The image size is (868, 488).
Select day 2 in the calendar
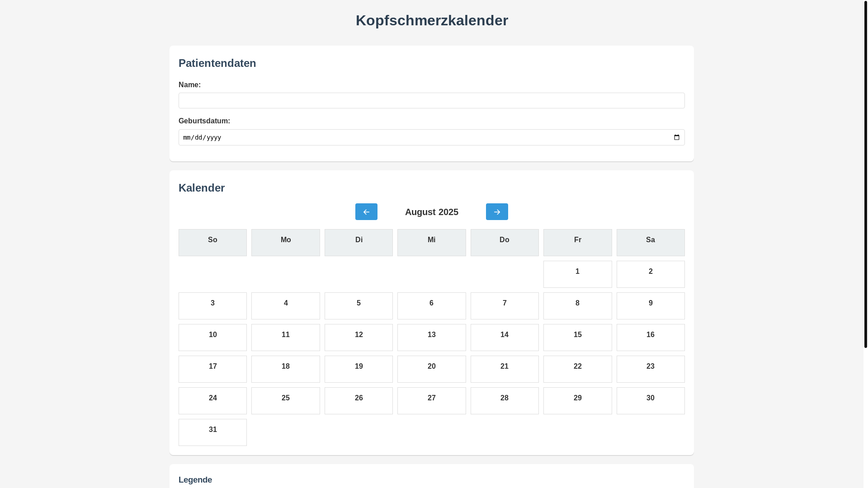(x=651, y=274)
